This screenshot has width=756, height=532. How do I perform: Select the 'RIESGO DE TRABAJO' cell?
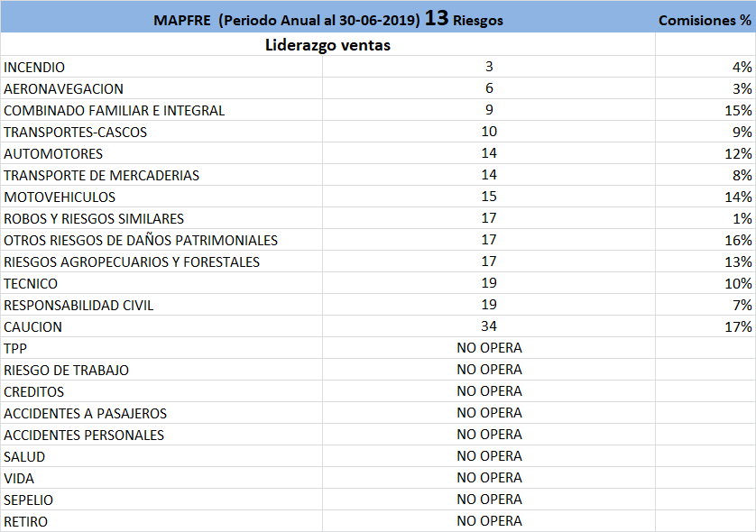pyautogui.click(x=161, y=370)
